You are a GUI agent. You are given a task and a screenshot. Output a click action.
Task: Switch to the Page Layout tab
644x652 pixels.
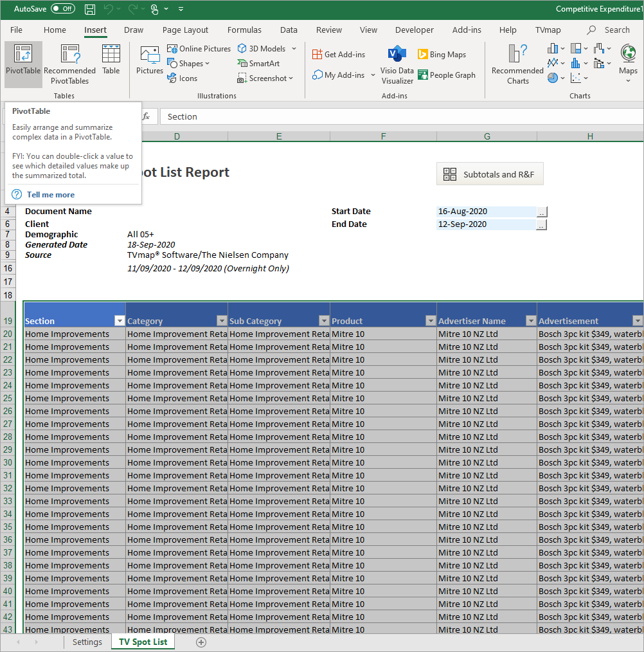tap(186, 30)
